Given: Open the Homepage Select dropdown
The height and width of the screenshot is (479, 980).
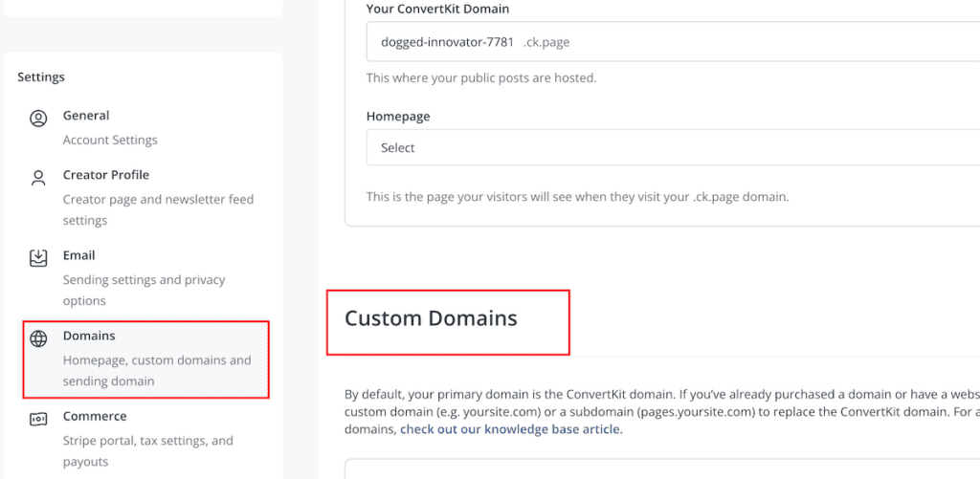Looking at the screenshot, I should [673, 148].
